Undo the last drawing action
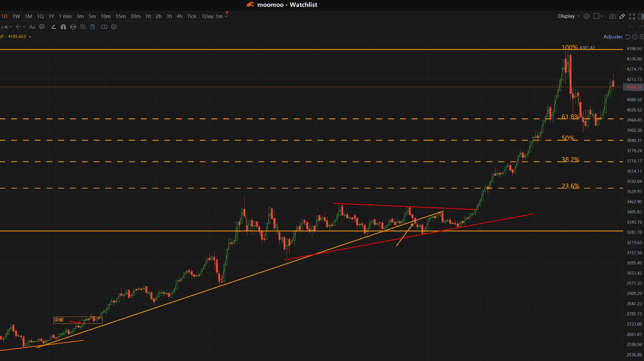The image size is (644, 361). 631,27
